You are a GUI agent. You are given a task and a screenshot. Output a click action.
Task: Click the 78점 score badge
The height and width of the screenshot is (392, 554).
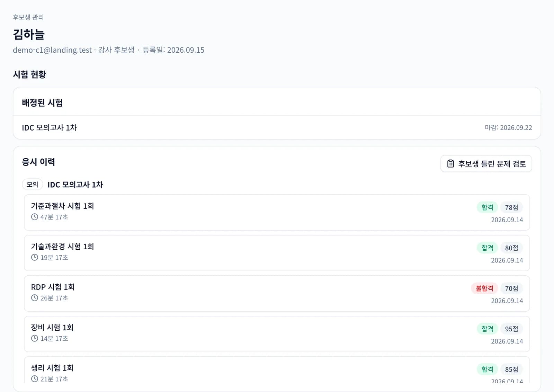tap(512, 207)
